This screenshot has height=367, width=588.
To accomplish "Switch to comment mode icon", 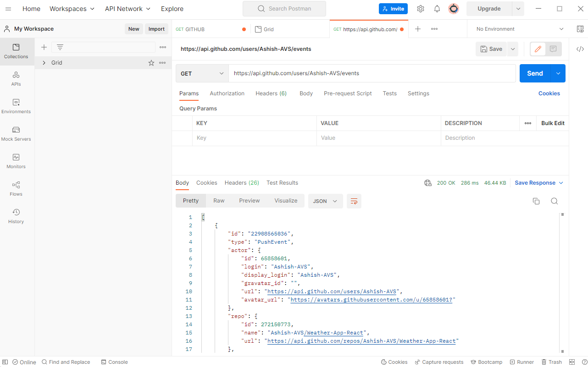I will [553, 49].
